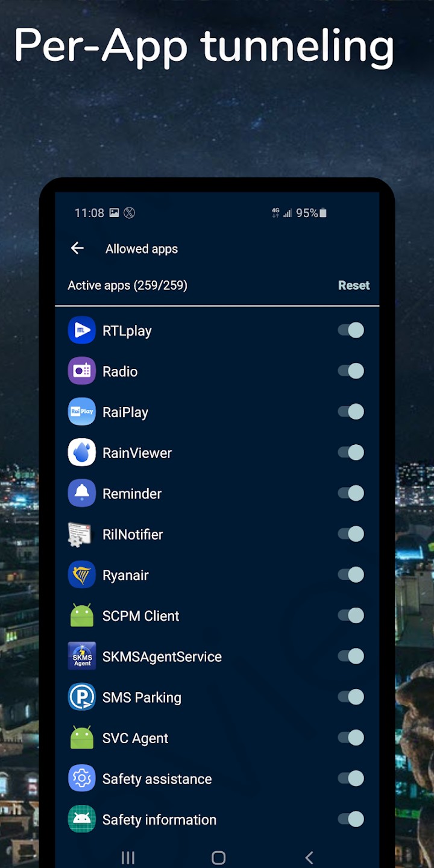Tap the back arrow beside Allowed apps
Screen dimensions: 434x868
coord(77,248)
